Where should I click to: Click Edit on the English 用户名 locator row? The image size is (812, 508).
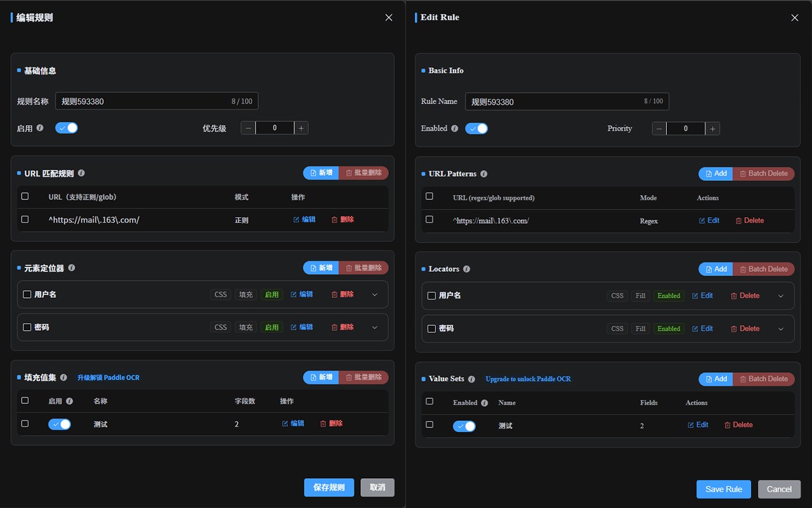[x=702, y=296]
